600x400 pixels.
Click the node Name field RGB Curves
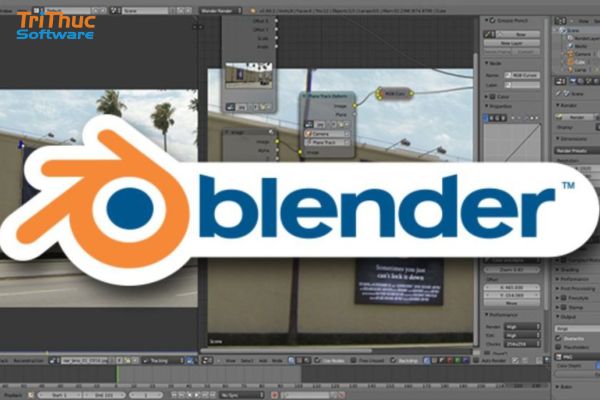tap(522, 75)
